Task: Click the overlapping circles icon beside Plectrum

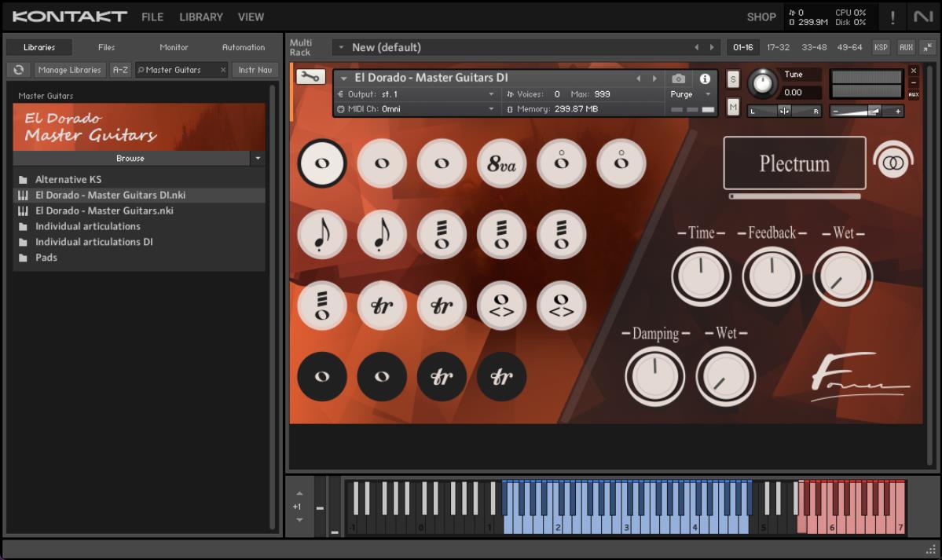Action: click(x=893, y=163)
